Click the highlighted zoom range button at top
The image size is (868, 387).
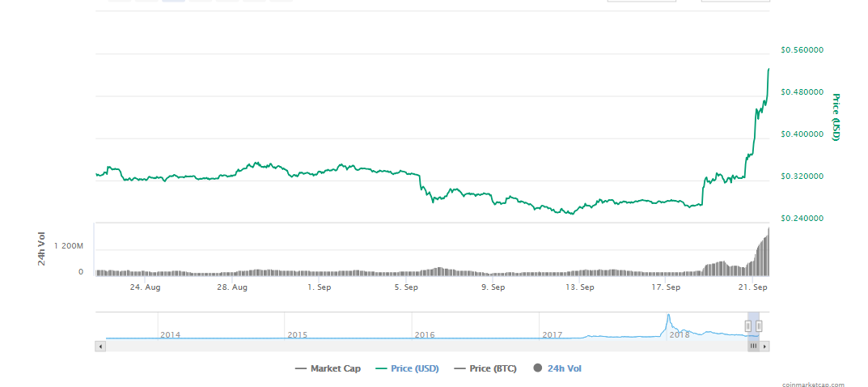pyautogui.click(x=173, y=1)
